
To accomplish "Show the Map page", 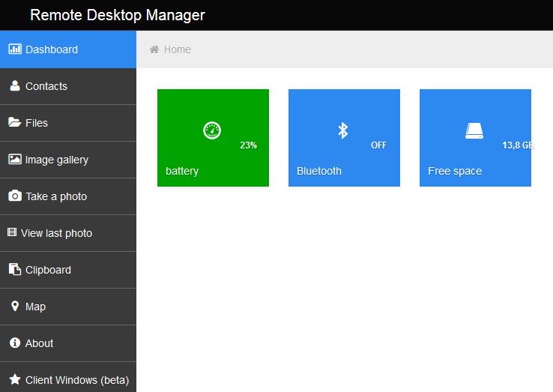I will click(68, 307).
